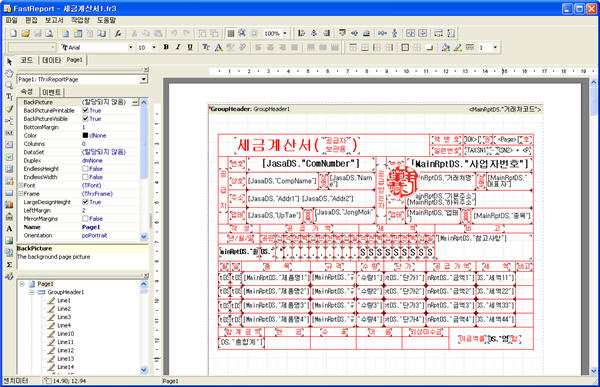Select Line10 in the report tree

point(65,333)
